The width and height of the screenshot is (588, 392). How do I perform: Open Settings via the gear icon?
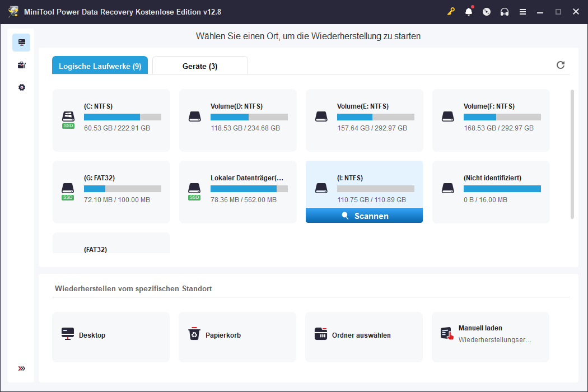point(21,87)
